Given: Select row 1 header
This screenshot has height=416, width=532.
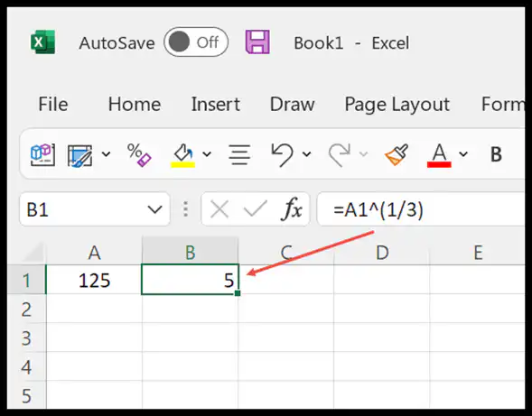Looking at the screenshot, I should click(x=26, y=280).
